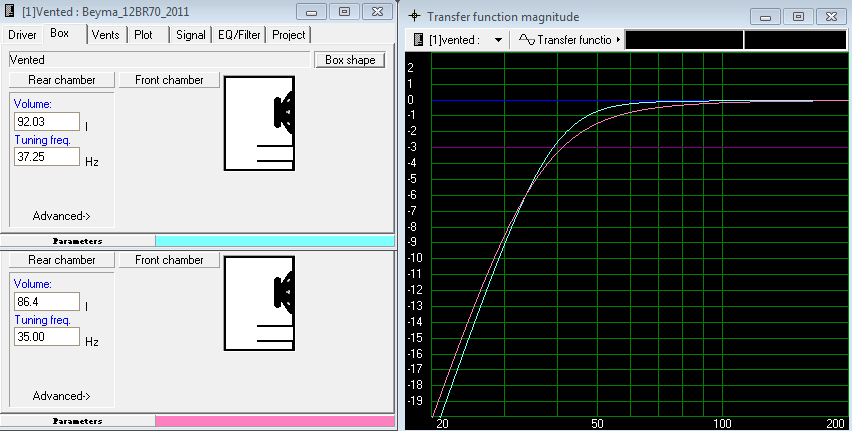Switch to the Vents tab
Screen dimensions: 852x431
tap(106, 34)
